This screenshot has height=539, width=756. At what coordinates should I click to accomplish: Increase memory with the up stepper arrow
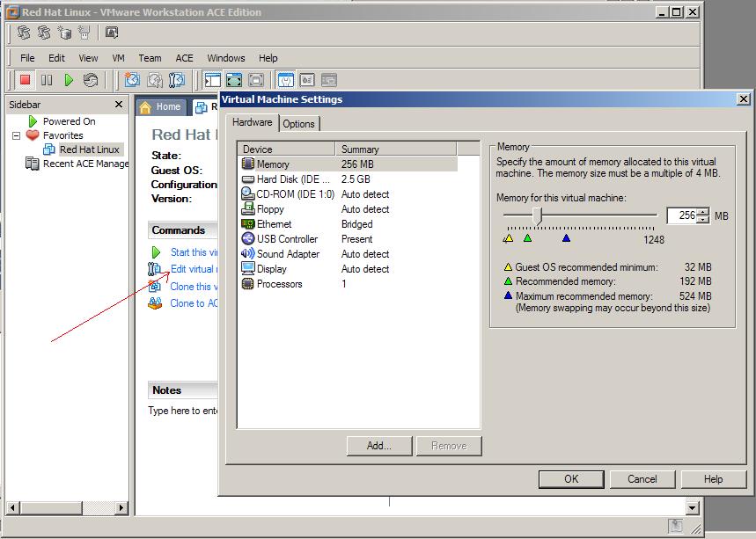[x=702, y=212]
